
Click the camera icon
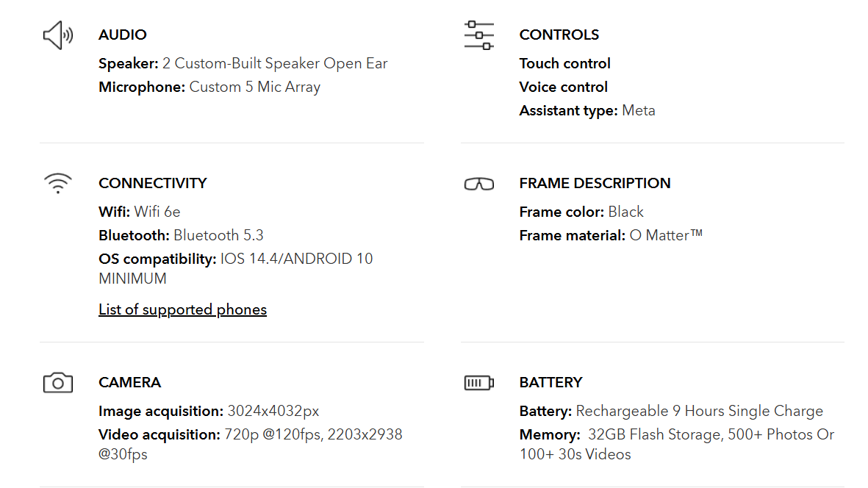pyautogui.click(x=58, y=383)
